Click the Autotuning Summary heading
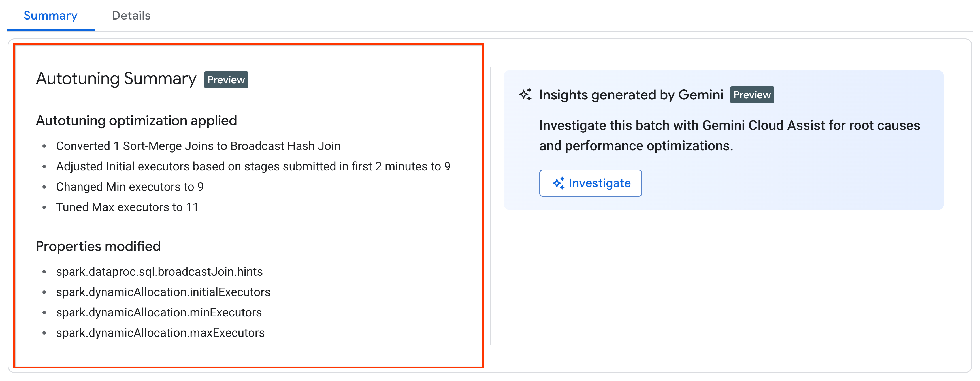Image resolution: width=980 pixels, height=381 pixels. coord(116,79)
